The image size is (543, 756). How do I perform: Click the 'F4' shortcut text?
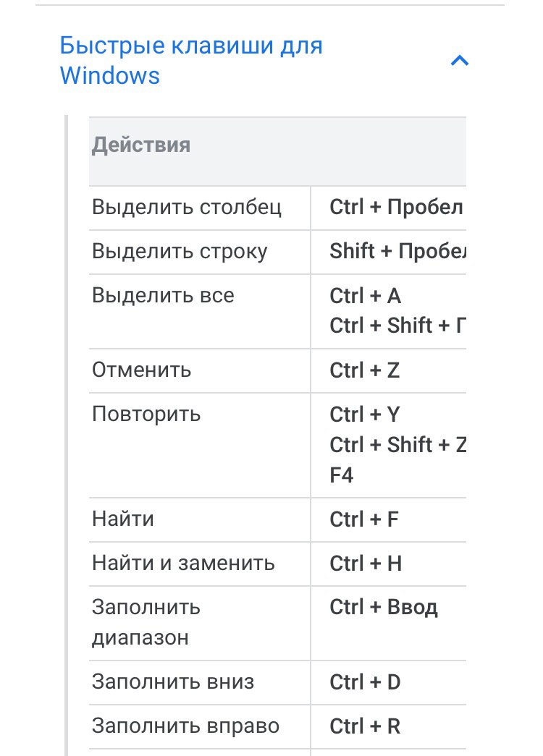(x=342, y=475)
